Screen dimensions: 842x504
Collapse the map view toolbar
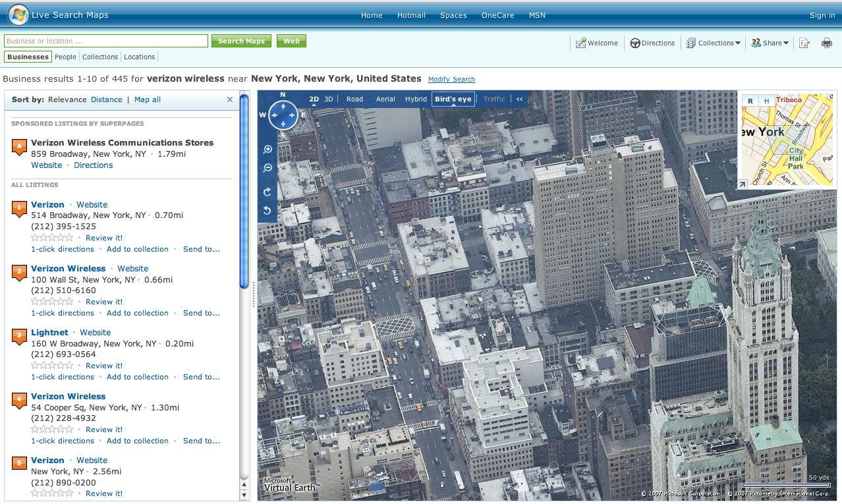click(520, 99)
